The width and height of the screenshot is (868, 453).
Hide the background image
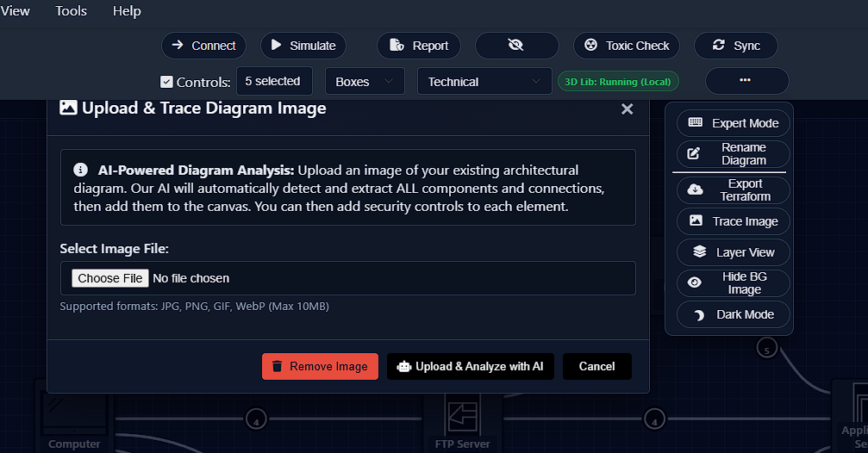click(x=733, y=283)
